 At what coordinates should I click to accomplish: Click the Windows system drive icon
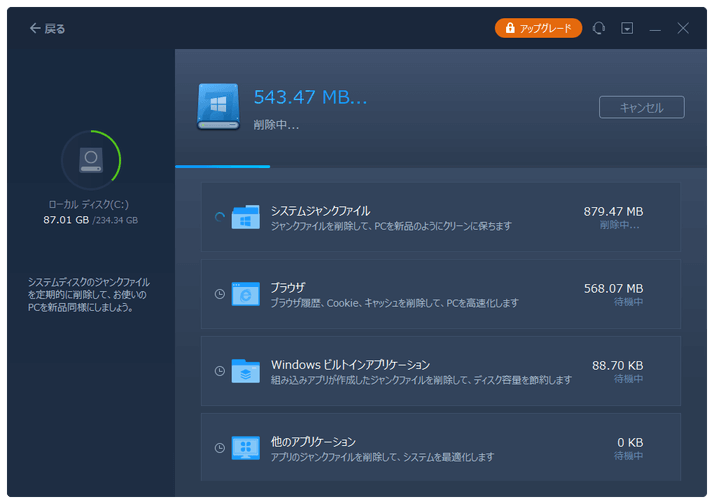218,106
